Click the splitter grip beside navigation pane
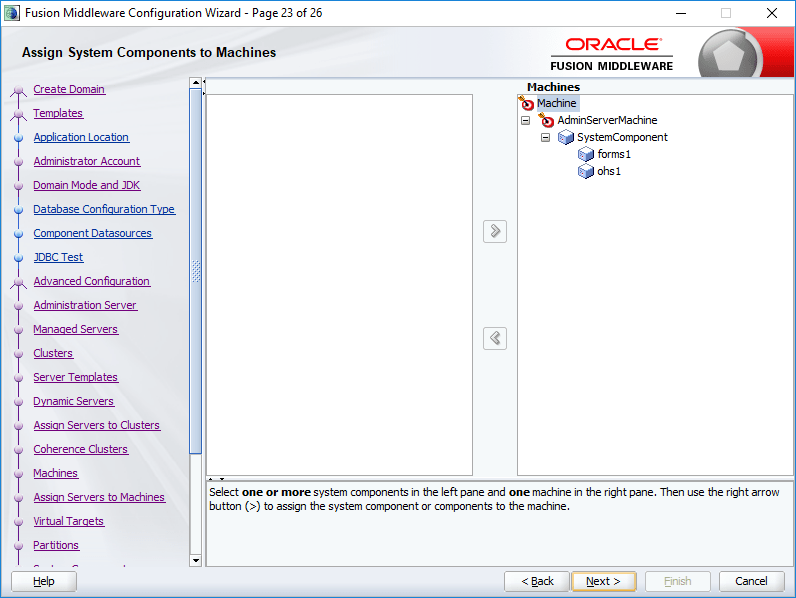The image size is (796, 598). click(204, 87)
